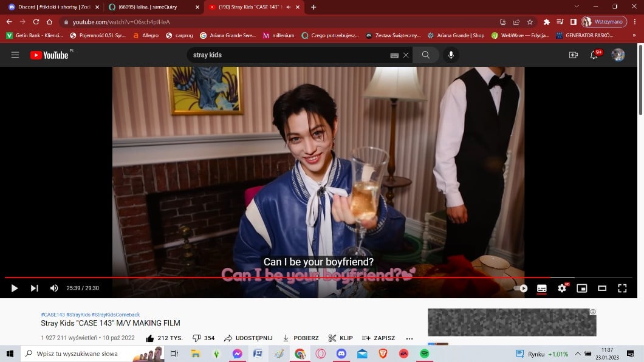Switch to the sameQuizy browser tab
This screenshot has width=644, height=362.
152,7
